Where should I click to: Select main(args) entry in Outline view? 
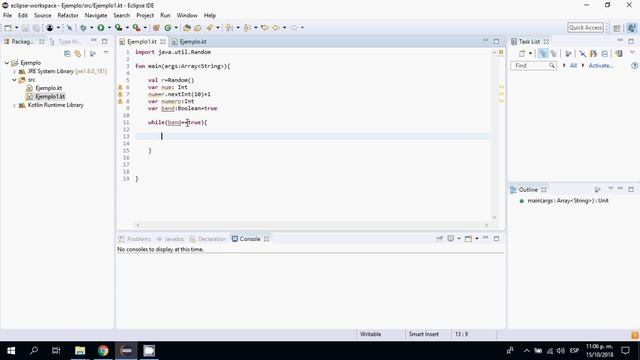[568, 201]
